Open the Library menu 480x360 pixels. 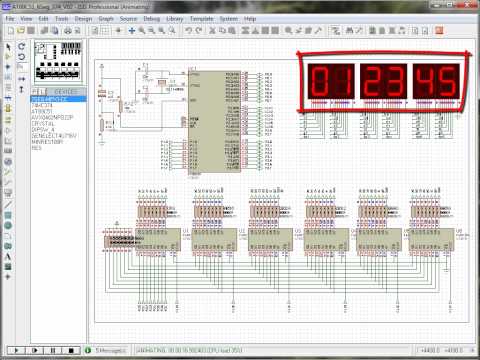[x=174, y=19]
